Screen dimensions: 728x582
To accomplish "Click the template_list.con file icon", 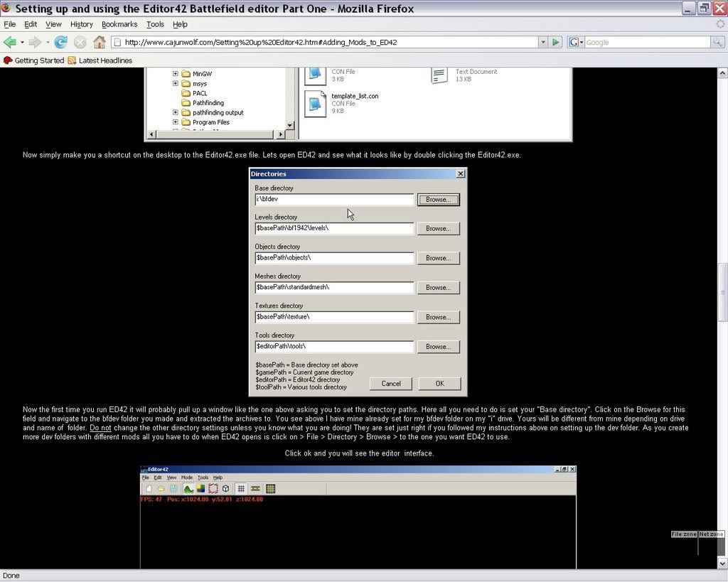I will click(315, 104).
